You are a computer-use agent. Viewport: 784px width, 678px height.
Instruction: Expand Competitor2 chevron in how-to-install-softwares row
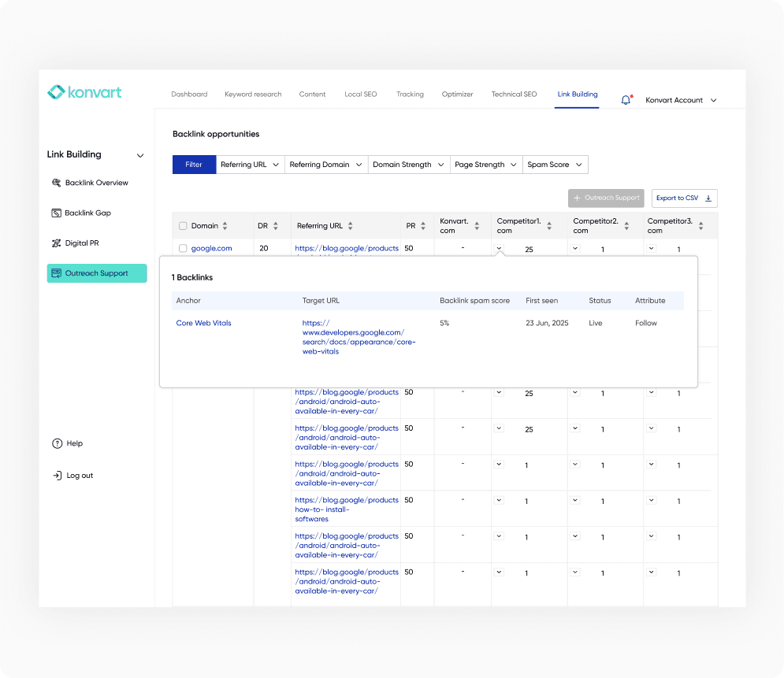point(575,500)
